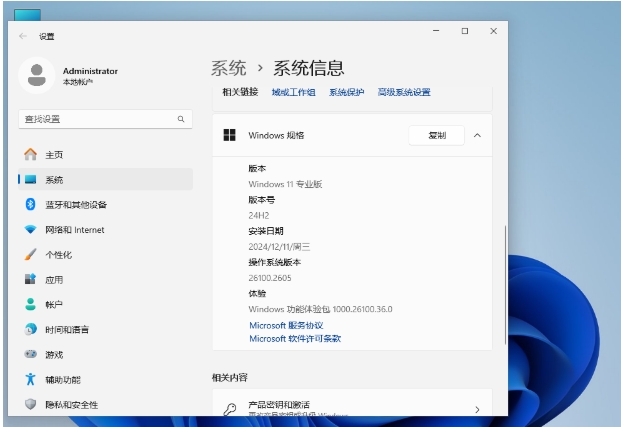This screenshot has height=427, width=621.
Task: Expand 产品密钥和激活 arrow chevron
Action: pyautogui.click(x=477, y=409)
